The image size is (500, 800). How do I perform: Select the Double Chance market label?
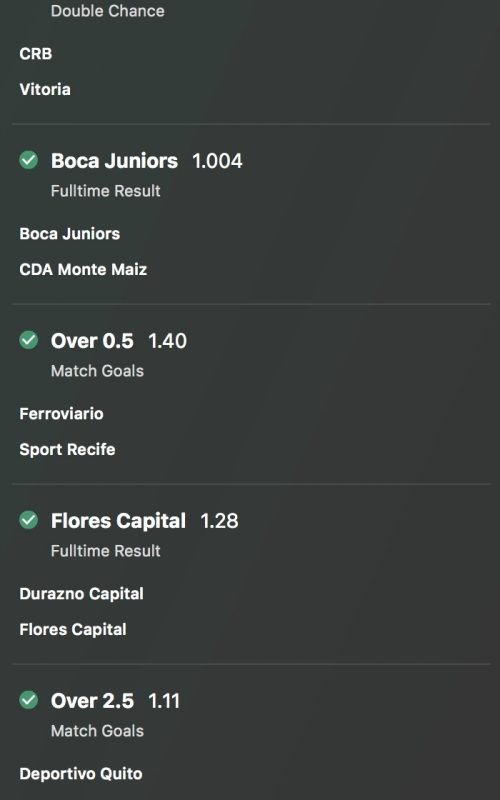coord(108,11)
